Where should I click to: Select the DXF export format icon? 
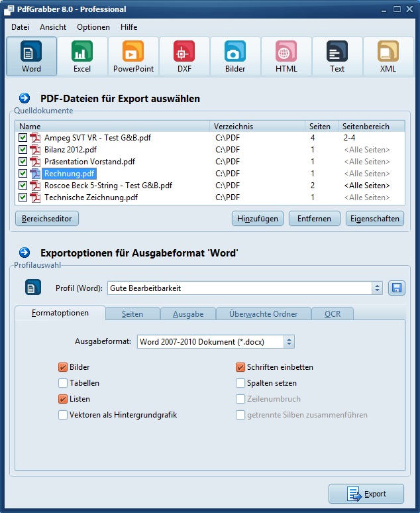pos(184,56)
